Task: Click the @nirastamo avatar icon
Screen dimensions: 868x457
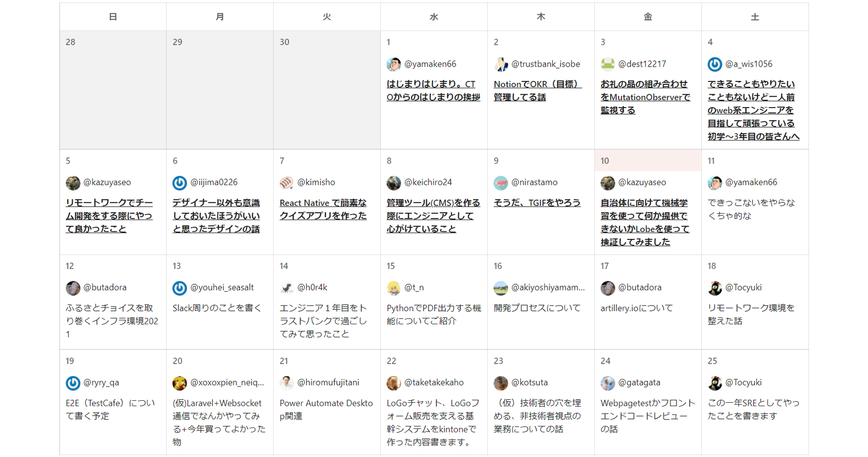Action: (x=501, y=183)
